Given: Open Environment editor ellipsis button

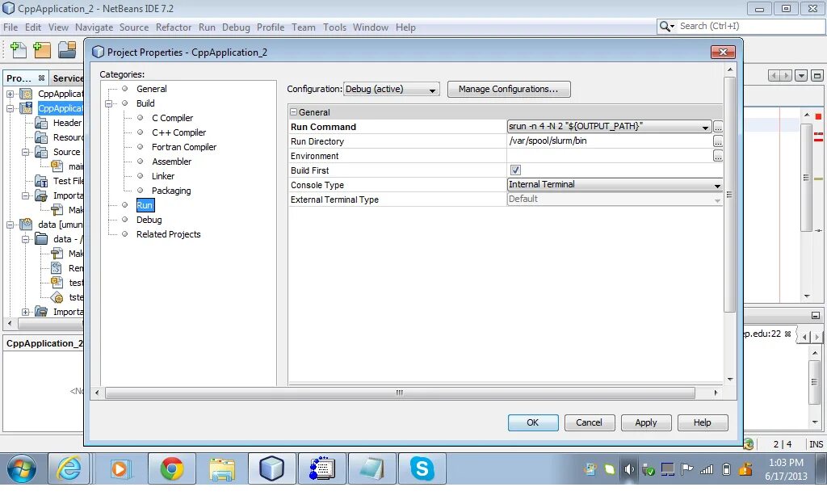Looking at the screenshot, I should 718,156.
